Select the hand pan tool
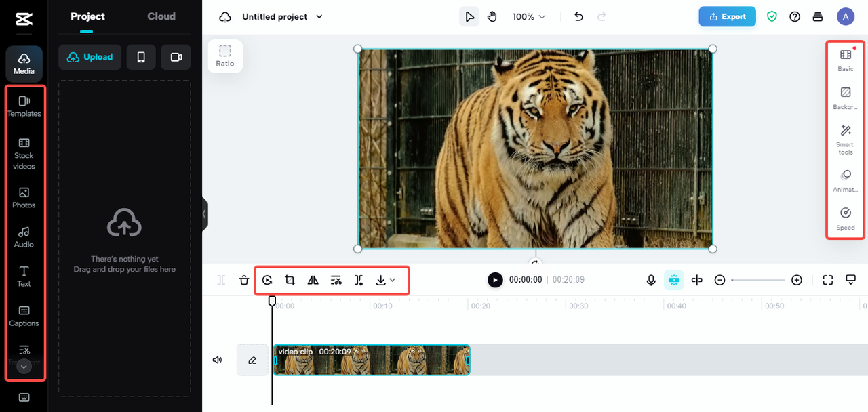868x412 pixels. click(492, 16)
